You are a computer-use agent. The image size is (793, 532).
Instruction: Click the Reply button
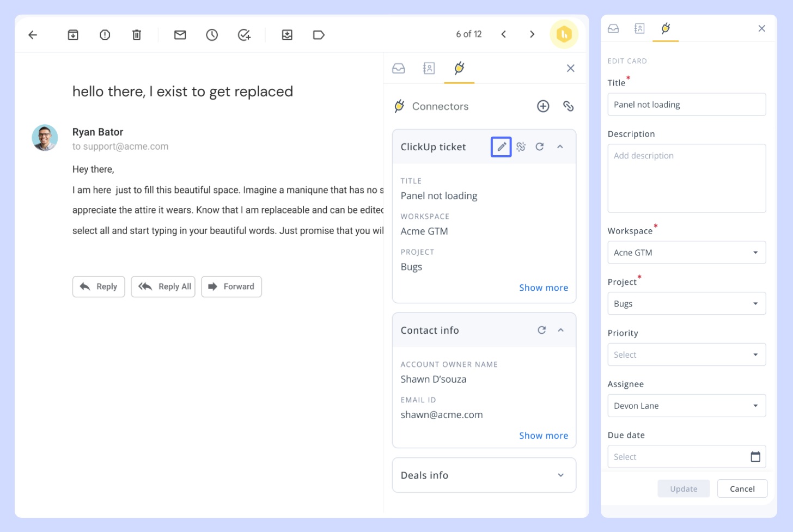click(x=99, y=286)
